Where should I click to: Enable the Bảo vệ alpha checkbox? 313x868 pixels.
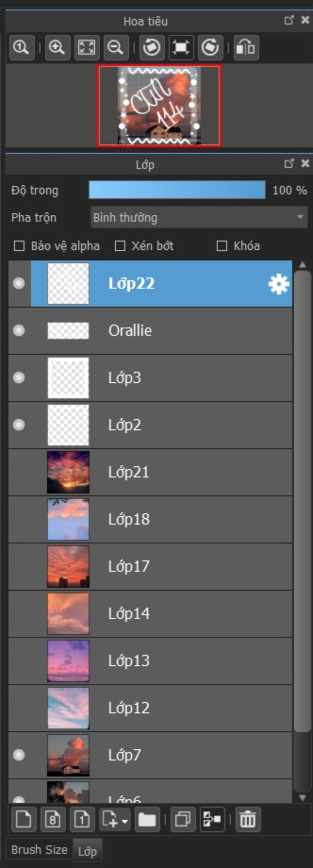pos(19,246)
